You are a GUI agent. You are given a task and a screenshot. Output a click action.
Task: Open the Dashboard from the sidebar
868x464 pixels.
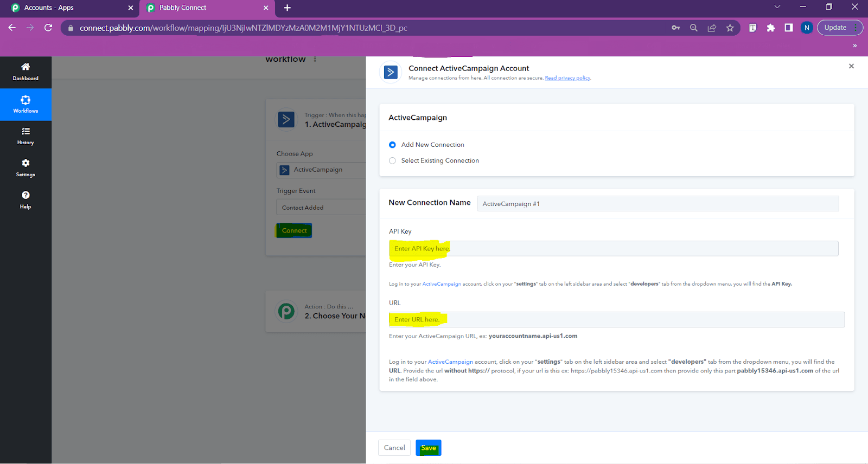tap(25, 72)
